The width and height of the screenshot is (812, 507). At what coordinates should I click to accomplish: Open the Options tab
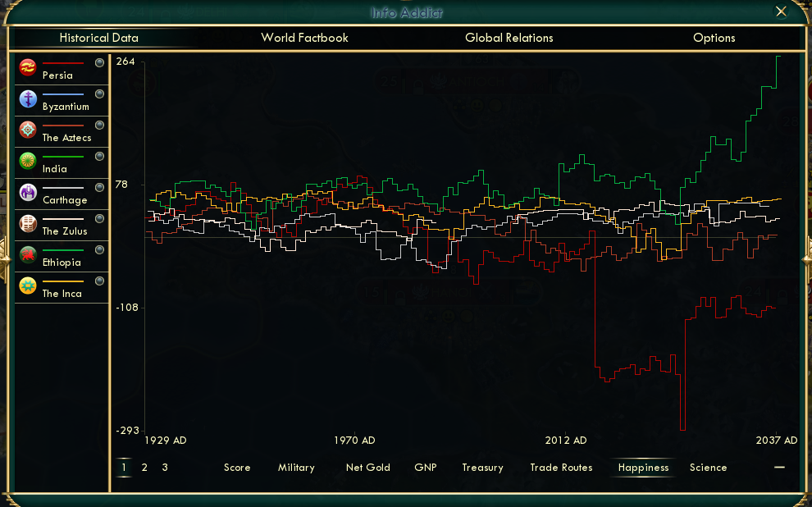[714, 38]
